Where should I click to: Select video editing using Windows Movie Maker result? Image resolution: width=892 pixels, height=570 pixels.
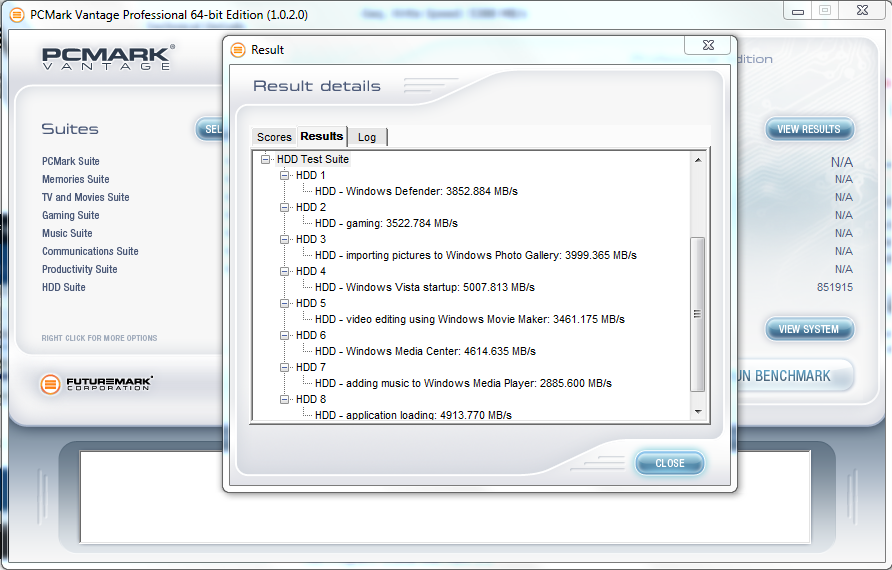(470, 319)
